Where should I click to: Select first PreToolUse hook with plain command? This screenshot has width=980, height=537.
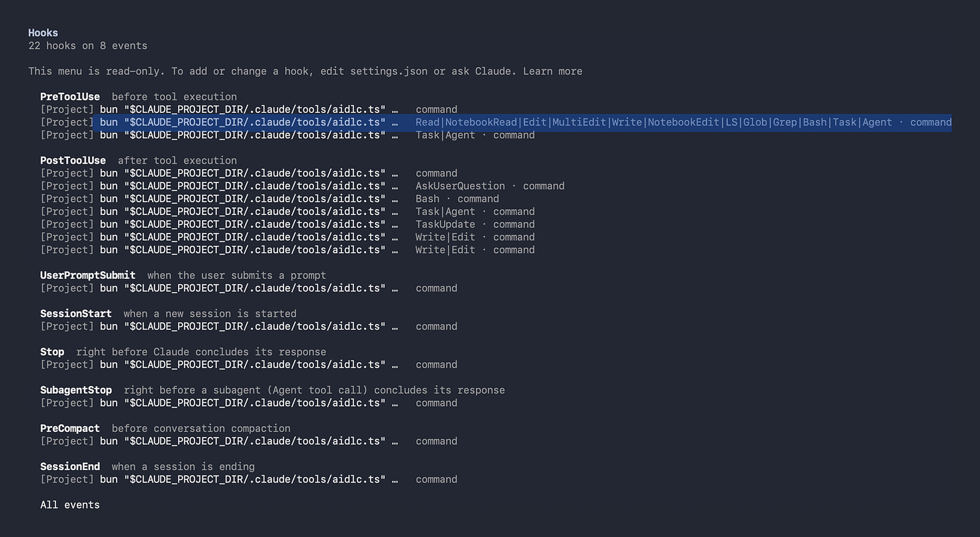(249, 109)
